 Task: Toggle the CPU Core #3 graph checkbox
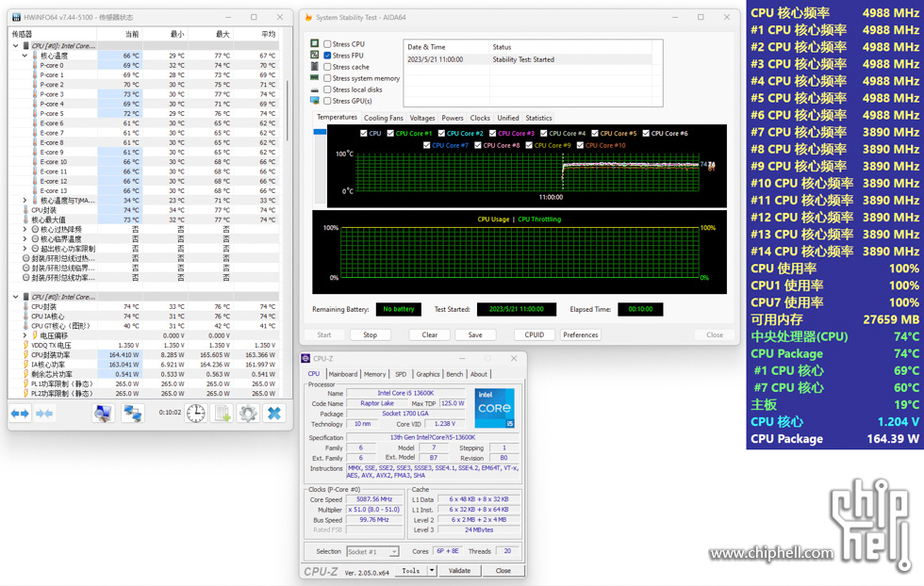click(x=491, y=134)
